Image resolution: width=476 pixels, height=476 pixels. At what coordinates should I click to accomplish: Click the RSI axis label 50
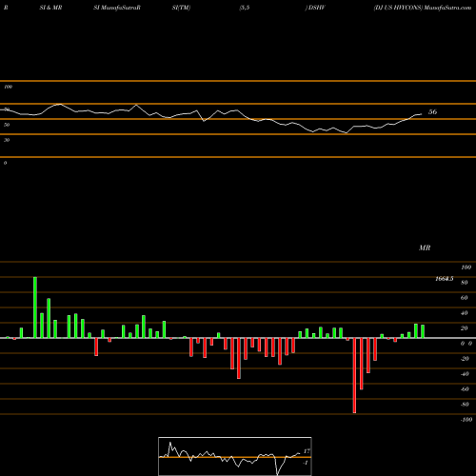(7, 125)
